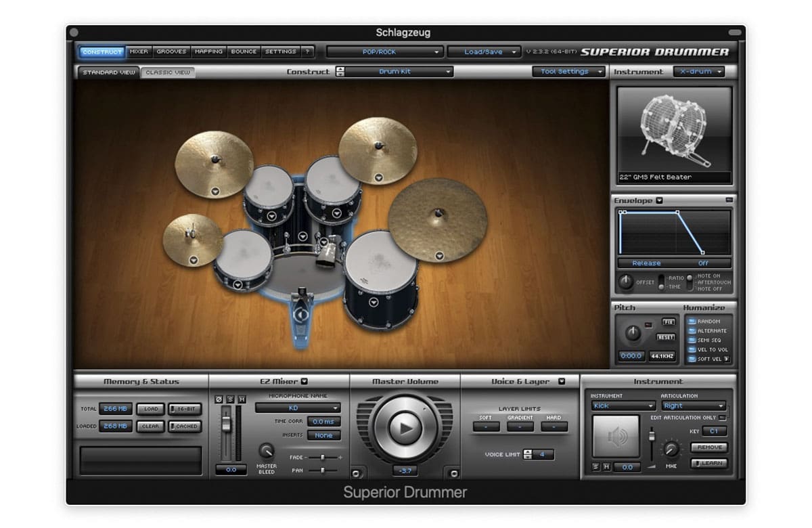
Task: Mute the instrument with the M button
Action: (607, 467)
